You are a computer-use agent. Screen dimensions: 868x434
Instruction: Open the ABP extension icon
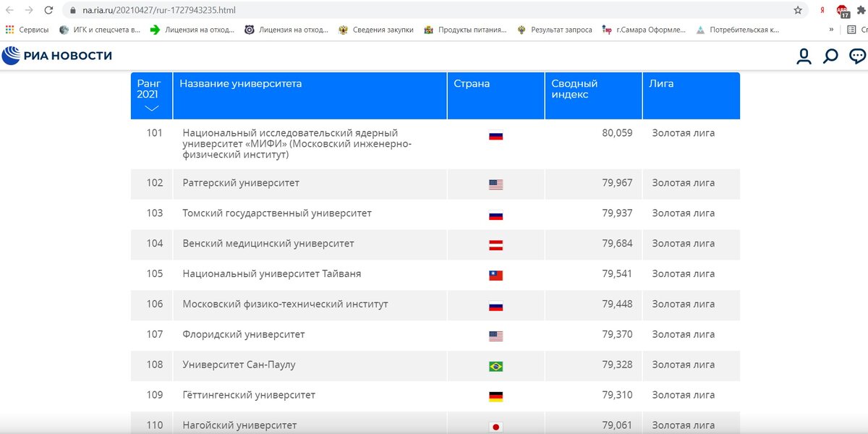tap(843, 10)
